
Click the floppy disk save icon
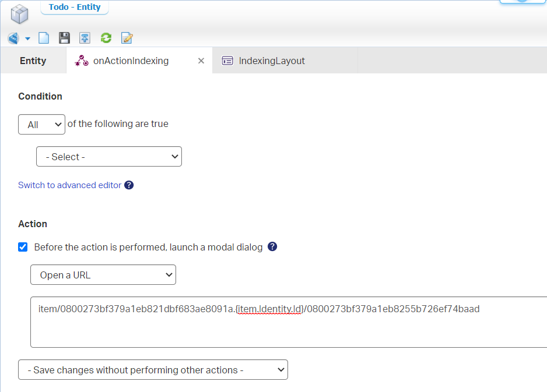click(x=64, y=38)
